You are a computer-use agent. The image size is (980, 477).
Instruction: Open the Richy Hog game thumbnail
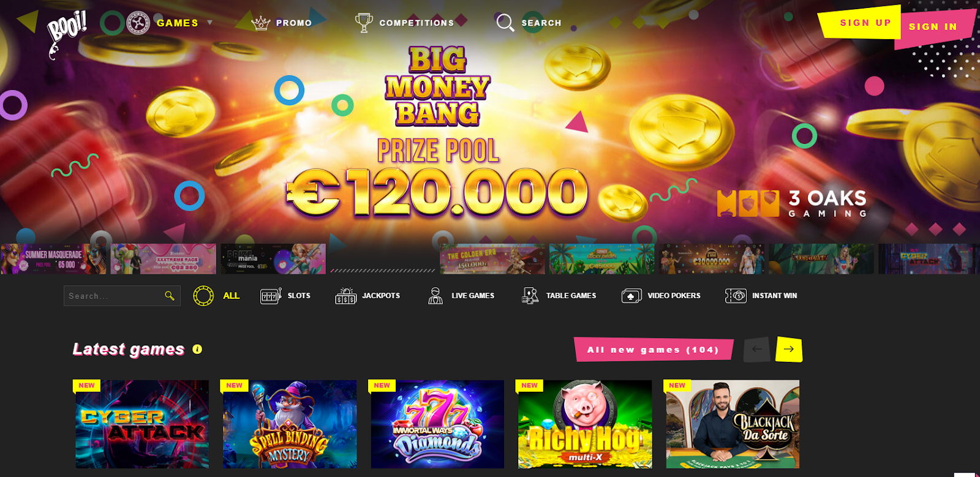[585, 424]
